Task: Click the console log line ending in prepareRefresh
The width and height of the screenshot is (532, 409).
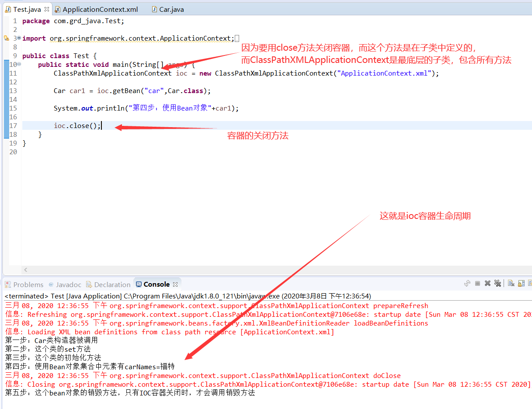Action: click(x=216, y=306)
